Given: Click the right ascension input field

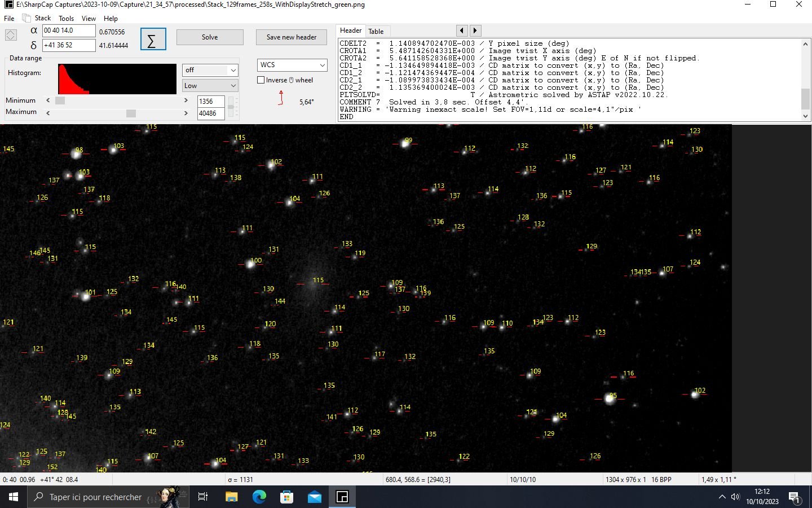Looking at the screenshot, I should [x=68, y=30].
